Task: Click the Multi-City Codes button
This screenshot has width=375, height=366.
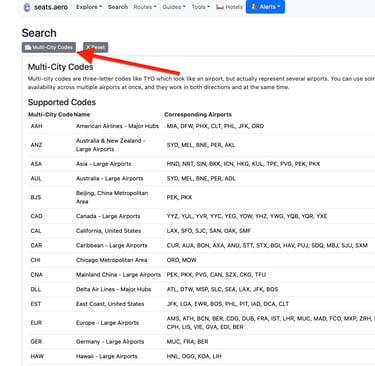Action: pos(49,47)
